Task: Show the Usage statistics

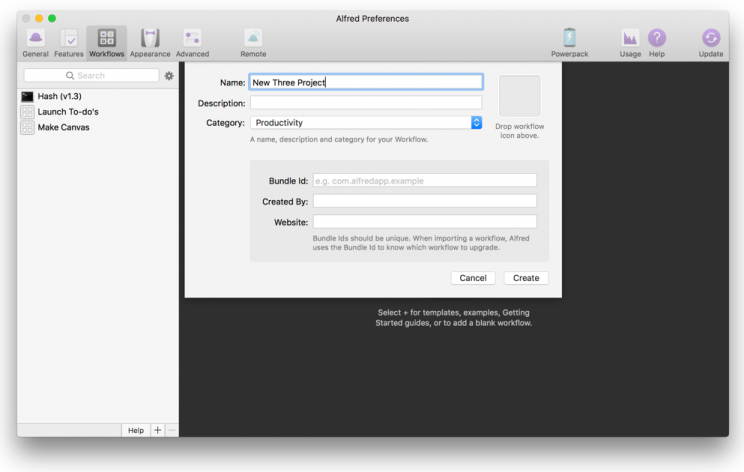Action: point(630,43)
